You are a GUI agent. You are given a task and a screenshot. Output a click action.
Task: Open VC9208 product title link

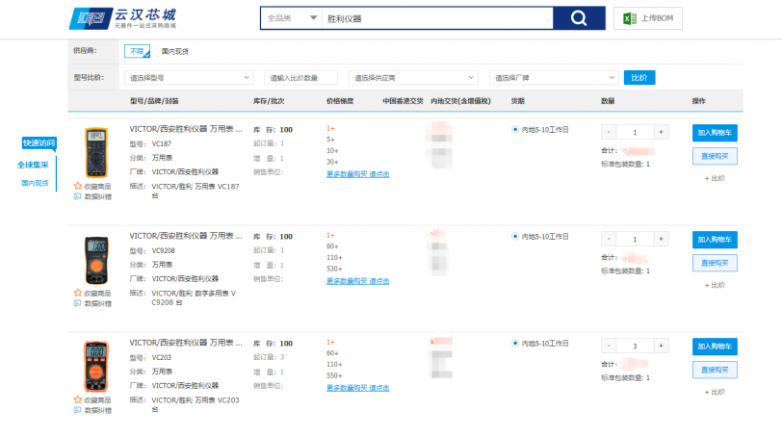pos(186,235)
